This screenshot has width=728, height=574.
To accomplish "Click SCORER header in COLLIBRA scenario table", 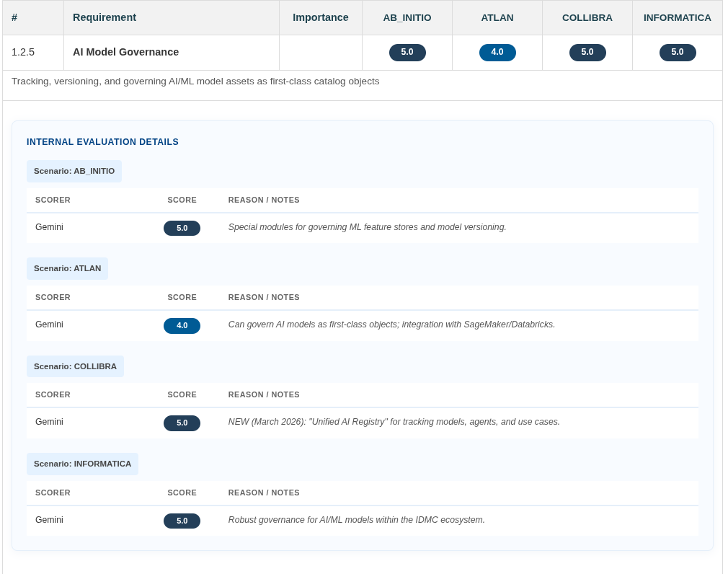I will (x=53, y=394).
